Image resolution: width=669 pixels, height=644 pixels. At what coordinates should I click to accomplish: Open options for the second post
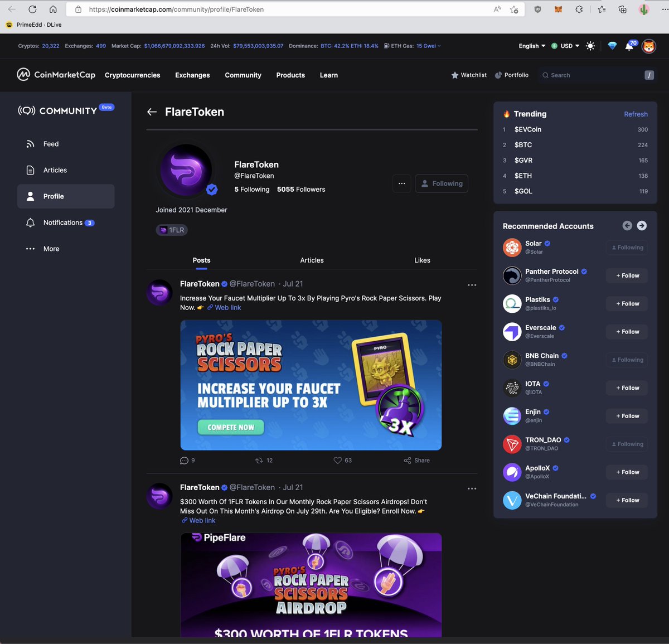(472, 488)
